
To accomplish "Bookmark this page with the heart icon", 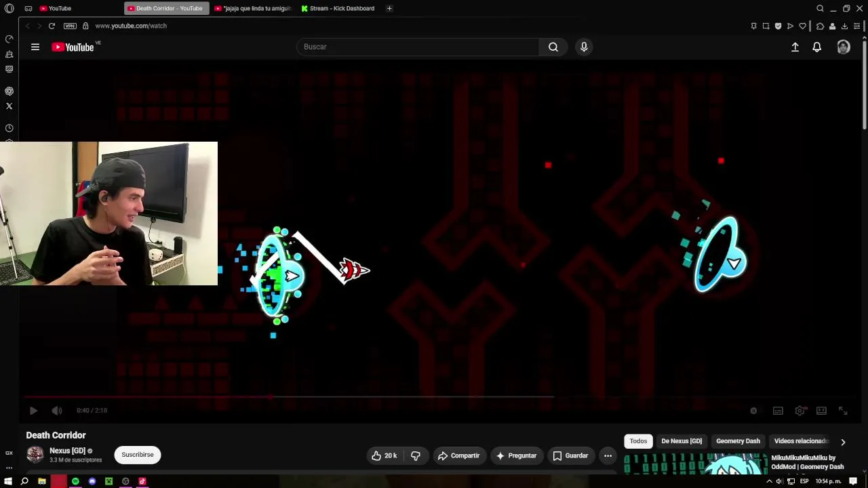I will (x=802, y=26).
